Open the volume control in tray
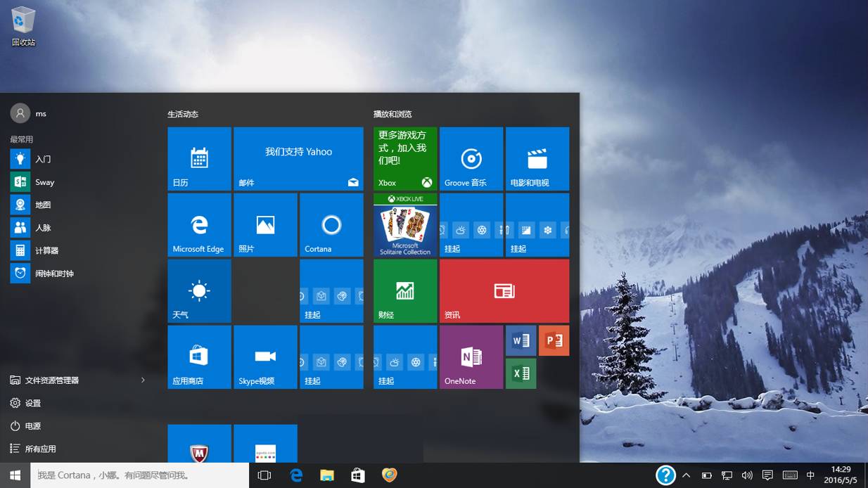Screen dimensions: 868x488 (747, 475)
